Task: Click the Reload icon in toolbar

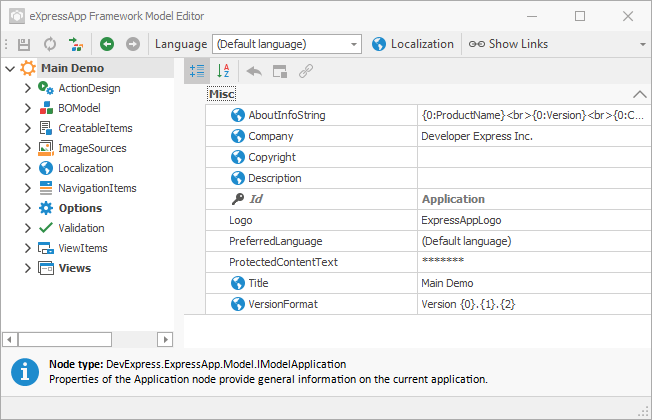Action: (x=50, y=44)
